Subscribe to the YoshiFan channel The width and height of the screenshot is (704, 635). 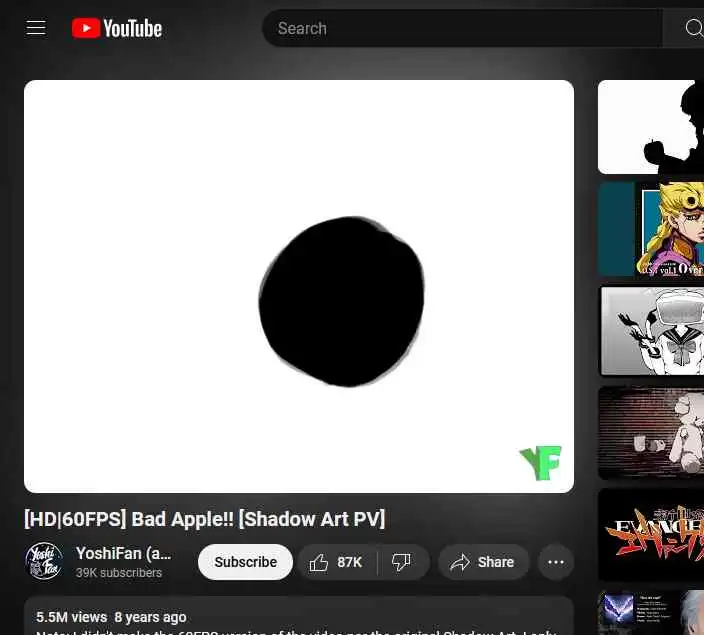[245, 562]
